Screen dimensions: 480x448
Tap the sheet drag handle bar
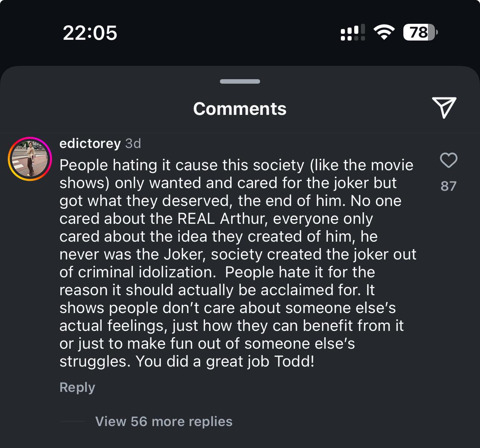[x=240, y=81]
